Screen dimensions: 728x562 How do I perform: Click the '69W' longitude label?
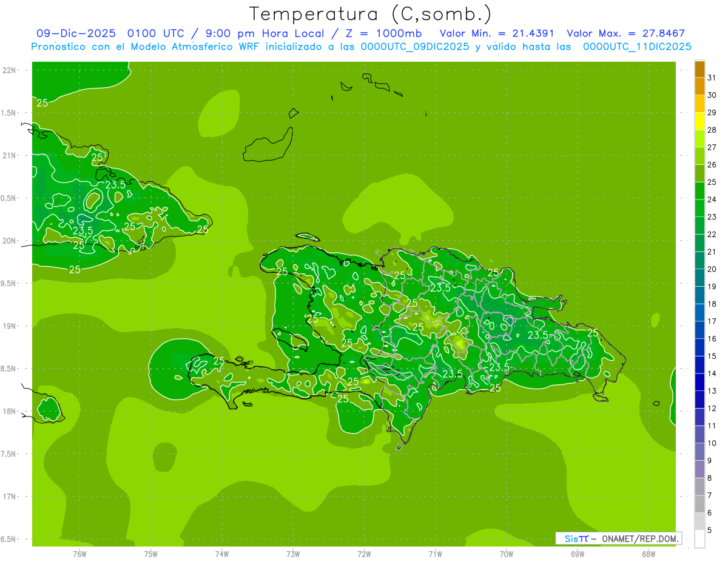(578, 554)
